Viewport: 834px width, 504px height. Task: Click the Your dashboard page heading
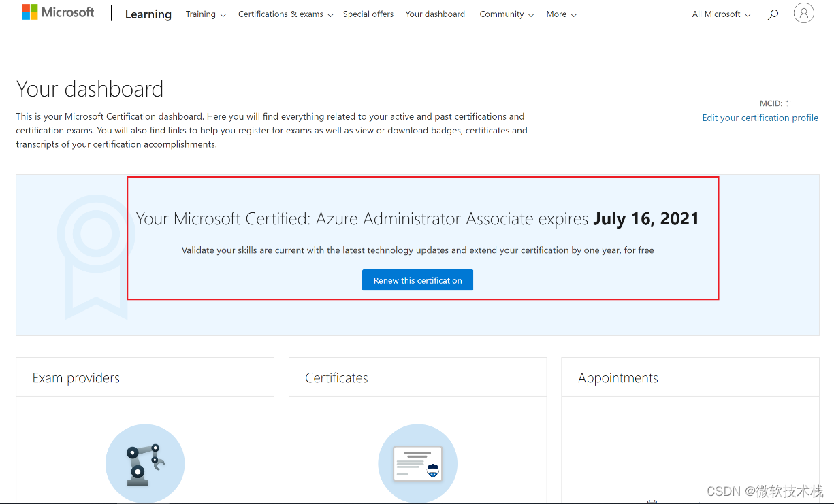[90, 89]
